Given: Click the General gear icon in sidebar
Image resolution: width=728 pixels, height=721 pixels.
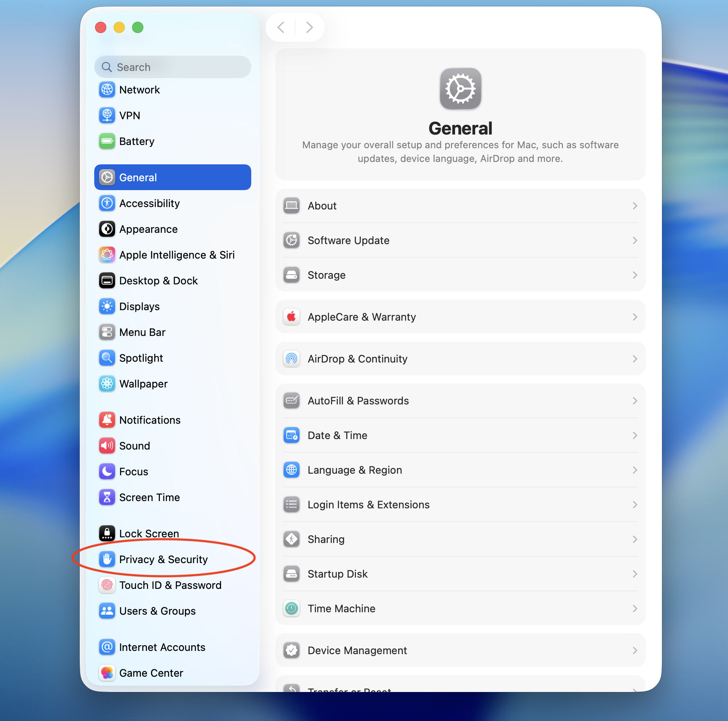Looking at the screenshot, I should [107, 177].
